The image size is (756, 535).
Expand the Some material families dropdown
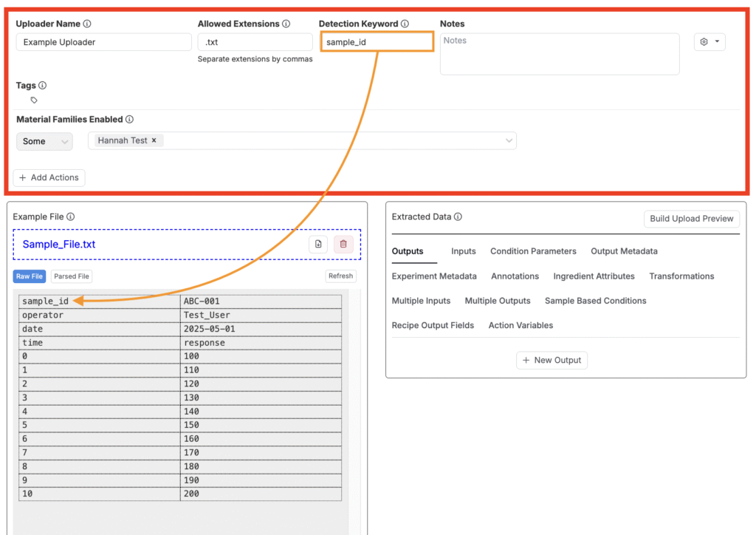tap(44, 141)
